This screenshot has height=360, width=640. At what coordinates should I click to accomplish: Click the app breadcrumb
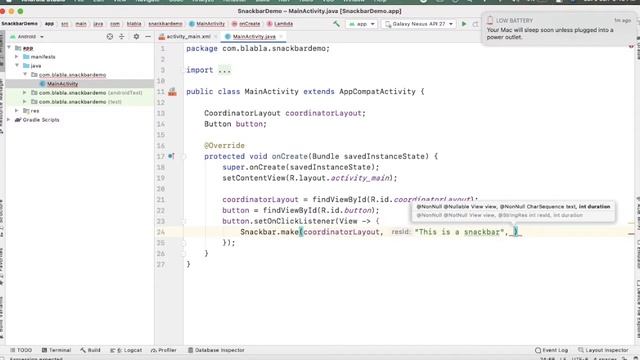pyautogui.click(x=49, y=24)
